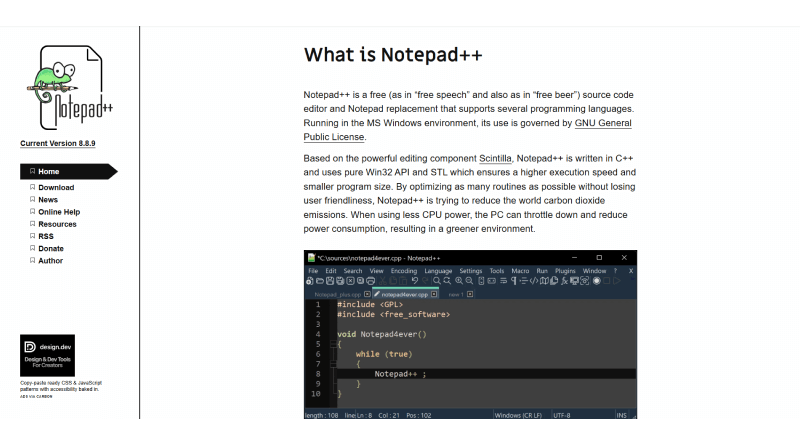This screenshot has height=445, width=800.
Task: Click the Print icon in Notepad++ toolbar
Action: click(370, 281)
